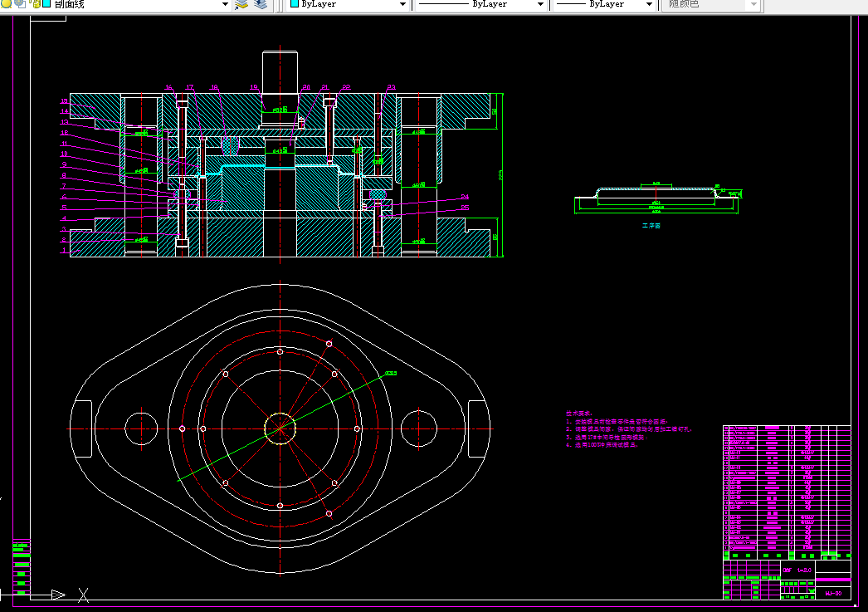Select part balloon number 14
868x612 pixels.
64,111
